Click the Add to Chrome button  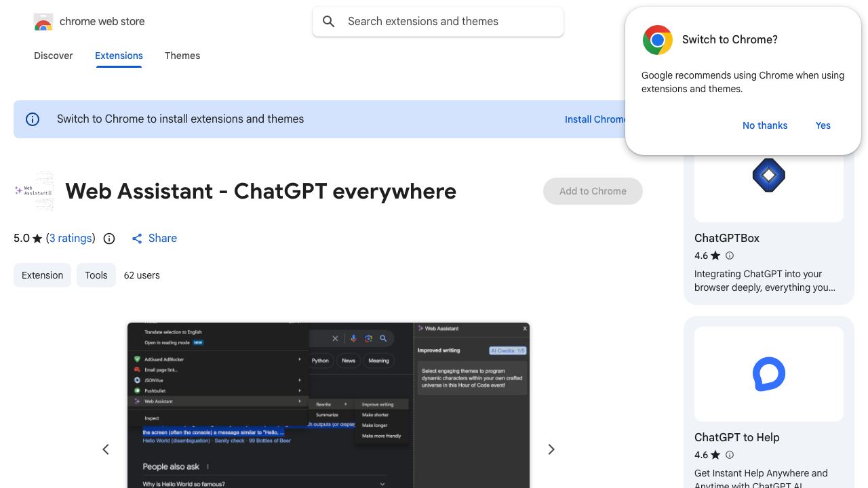[x=593, y=191]
